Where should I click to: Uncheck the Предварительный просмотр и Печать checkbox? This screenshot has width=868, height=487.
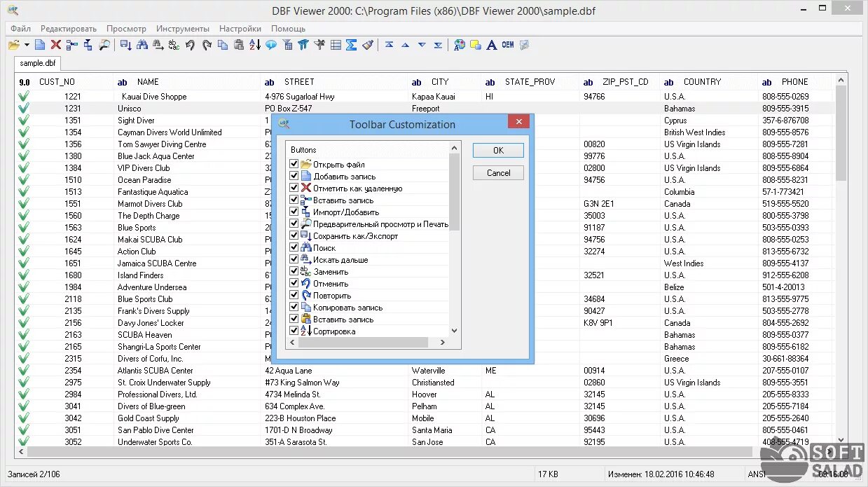(x=294, y=224)
